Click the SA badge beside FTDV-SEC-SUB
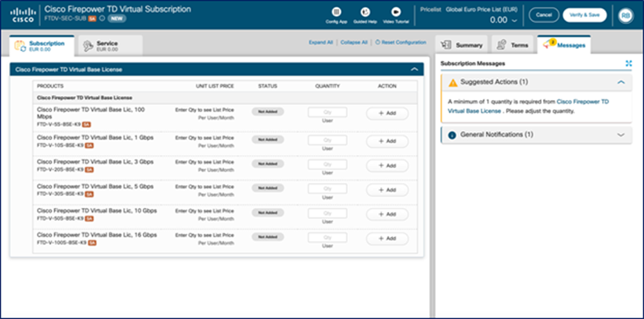The image size is (644, 319). click(x=93, y=19)
